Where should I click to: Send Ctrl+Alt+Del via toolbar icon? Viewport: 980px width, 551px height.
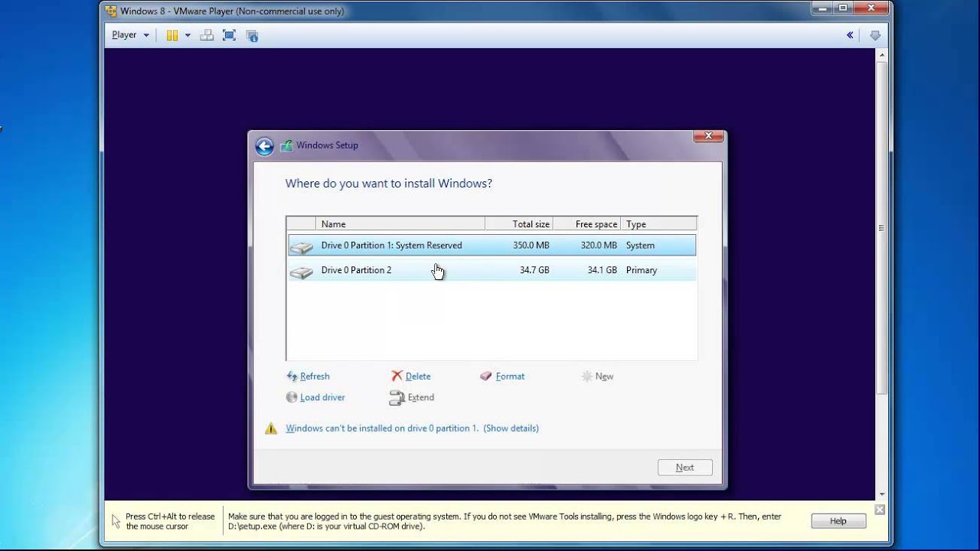[x=207, y=35]
